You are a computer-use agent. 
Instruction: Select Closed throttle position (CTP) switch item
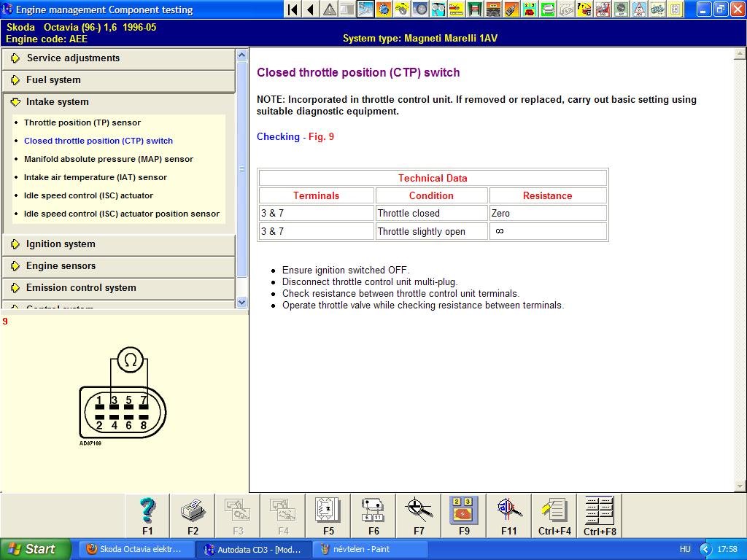pos(98,141)
